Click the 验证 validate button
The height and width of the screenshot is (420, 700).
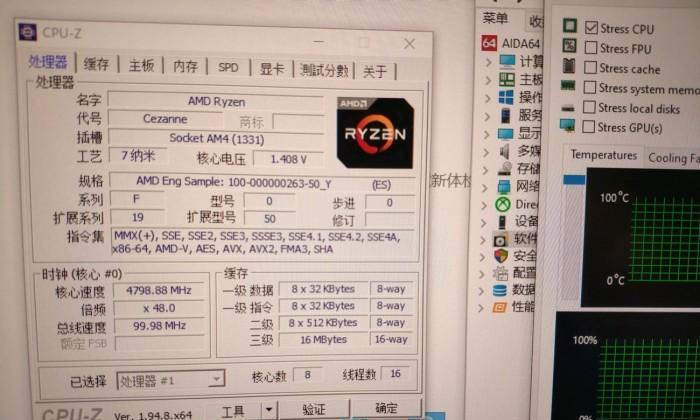[x=313, y=409]
